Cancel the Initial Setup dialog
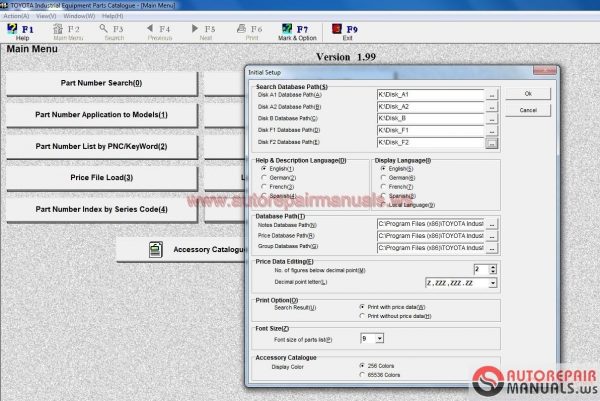The width and height of the screenshot is (600, 401). point(528,110)
